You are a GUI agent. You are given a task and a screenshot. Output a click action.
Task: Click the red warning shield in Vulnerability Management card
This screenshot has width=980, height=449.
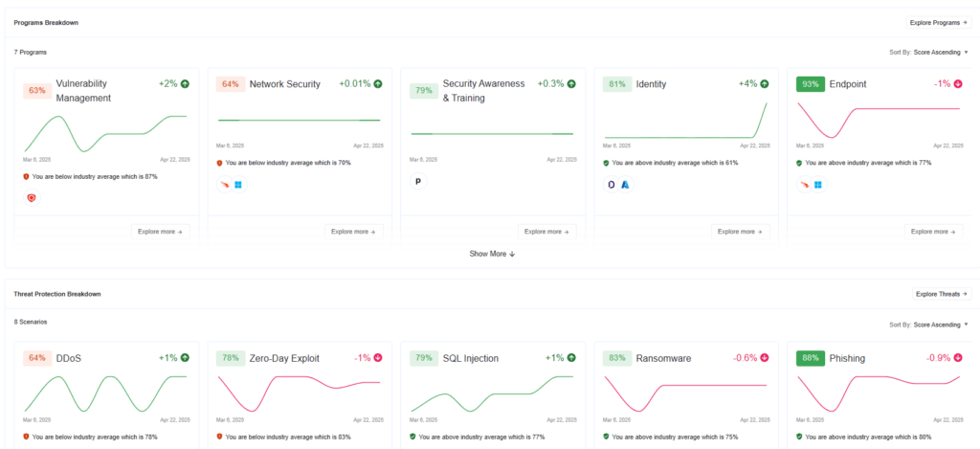(x=26, y=177)
